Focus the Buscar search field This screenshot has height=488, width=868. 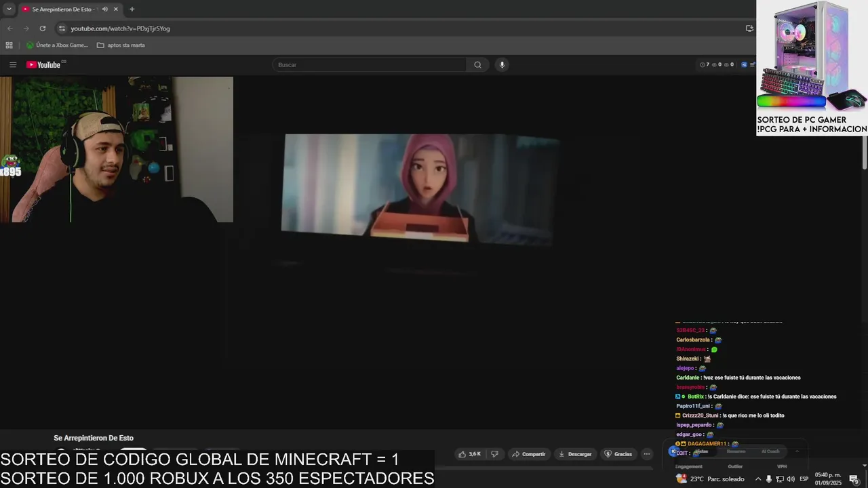pyautogui.click(x=370, y=64)
